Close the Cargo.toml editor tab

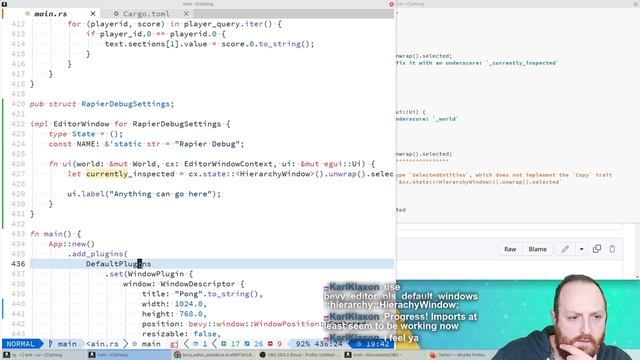186,14
